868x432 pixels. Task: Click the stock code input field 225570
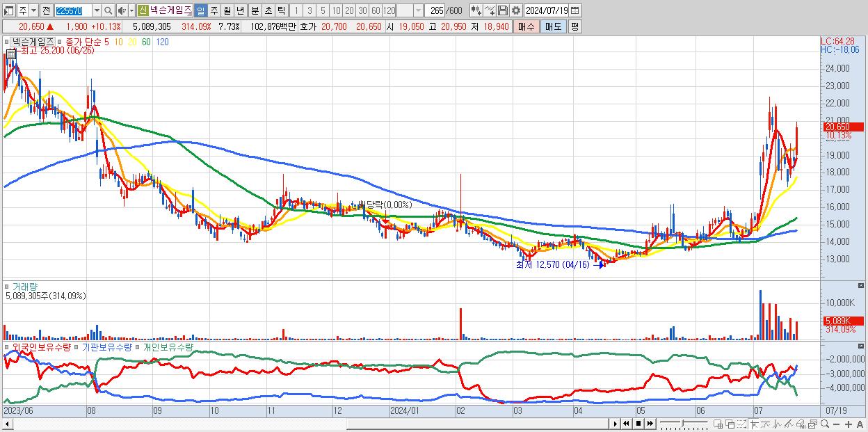click(x=72, y=10)
